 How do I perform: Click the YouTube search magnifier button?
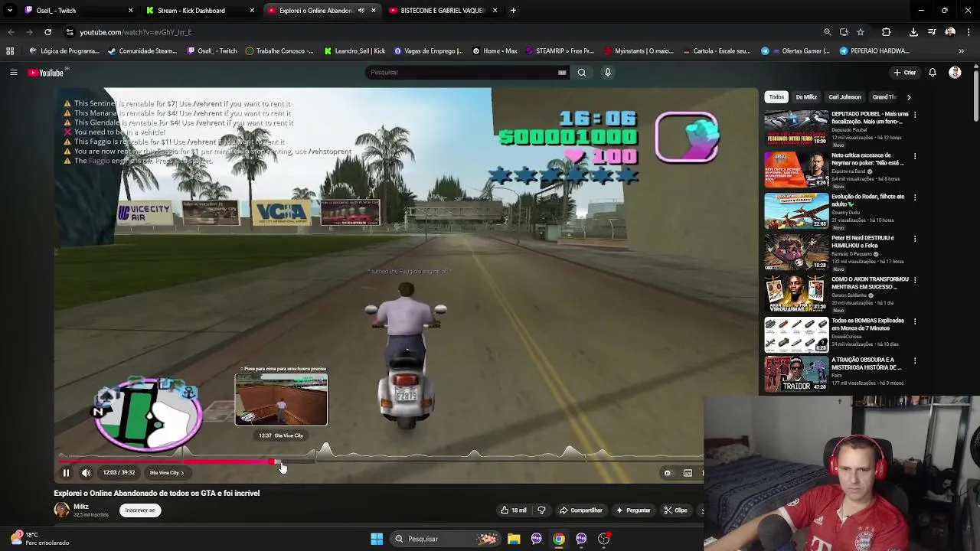tap(582, 73)
